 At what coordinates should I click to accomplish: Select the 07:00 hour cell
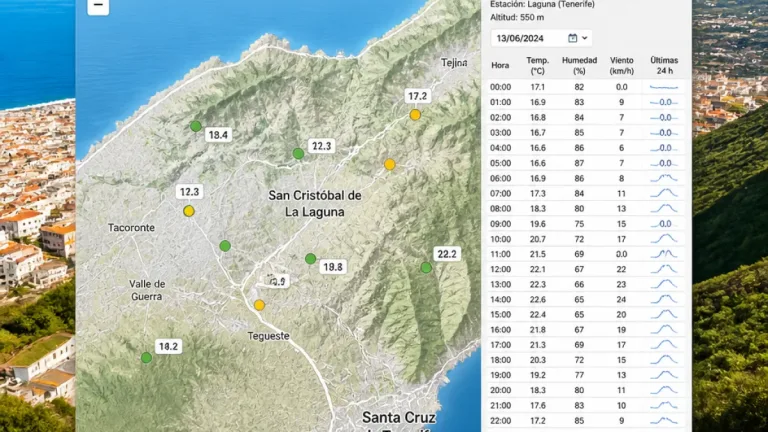coord(501,193)
